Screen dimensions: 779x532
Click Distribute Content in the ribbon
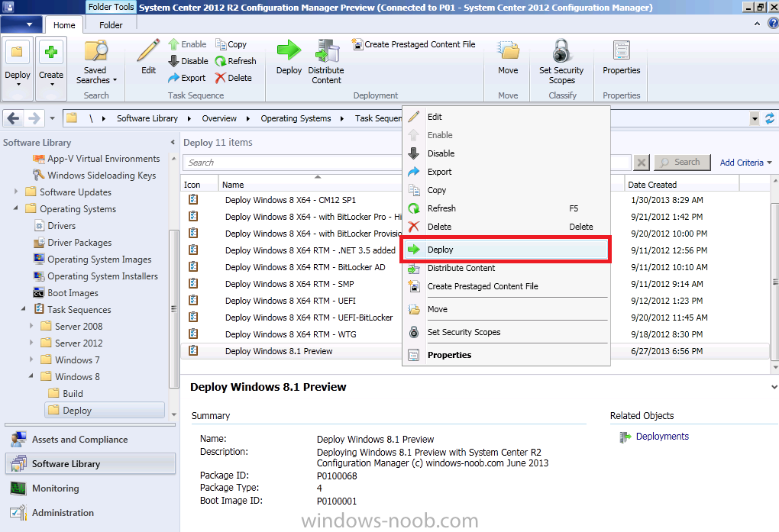(x=326, y=62)
